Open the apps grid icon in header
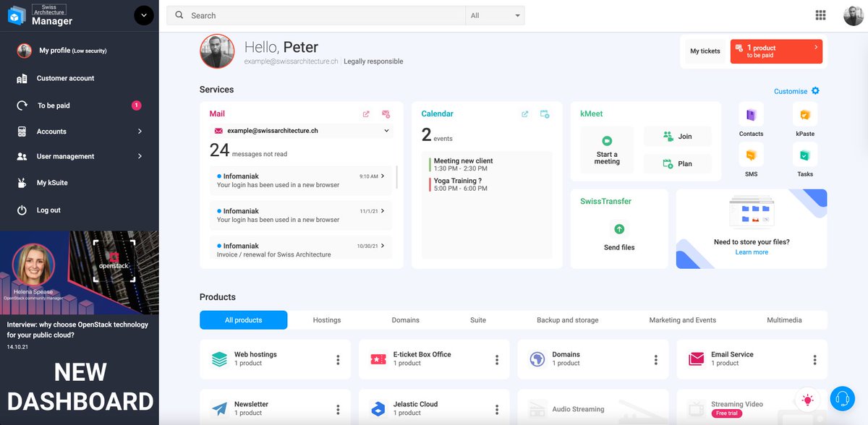868x425 pixels. pyautogui.click(x=820, y=15)
